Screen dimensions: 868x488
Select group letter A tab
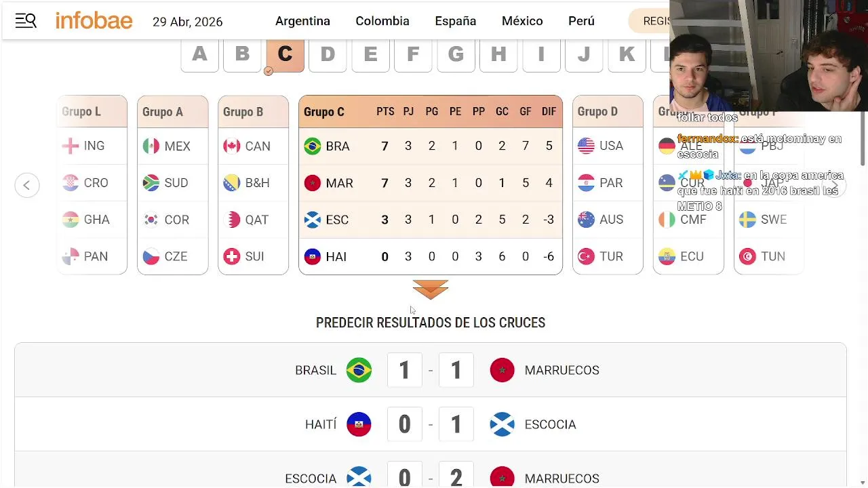tap(199, 54)
